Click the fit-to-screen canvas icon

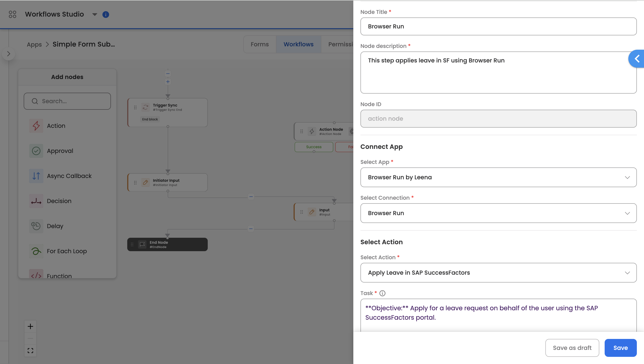[x=30, y=351]
